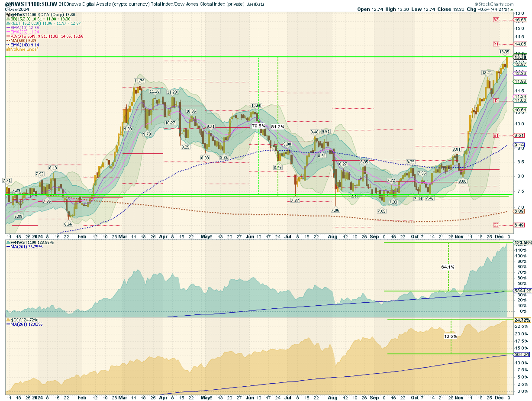532x401 pixels.
Task: Select the S1 support pivot marker
Action: click(x=496, y=136)
